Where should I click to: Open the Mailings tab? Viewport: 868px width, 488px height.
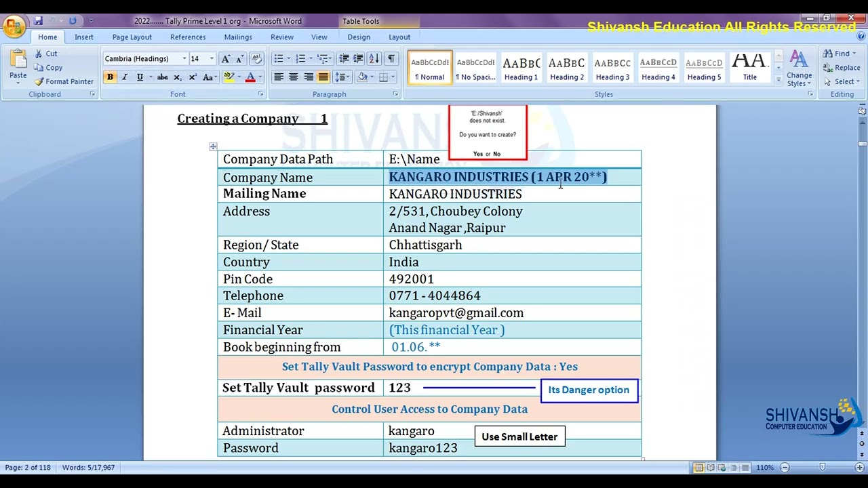click(238, 37)
